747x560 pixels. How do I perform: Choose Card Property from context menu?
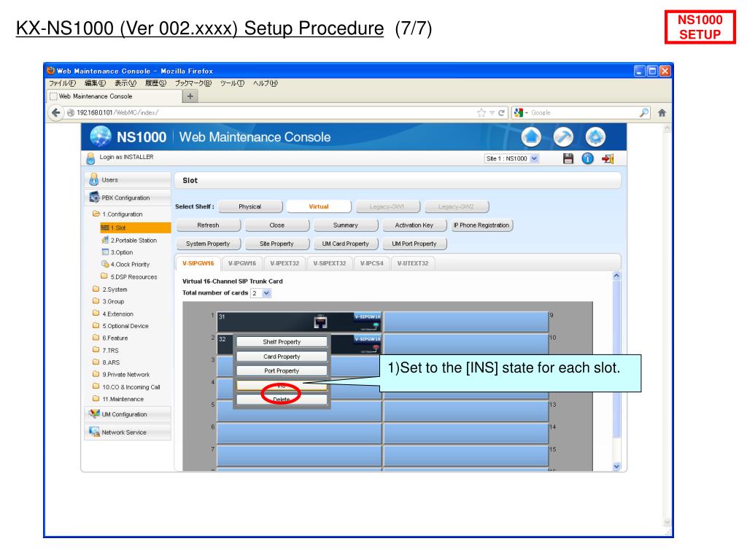click(x=282, y=356)
